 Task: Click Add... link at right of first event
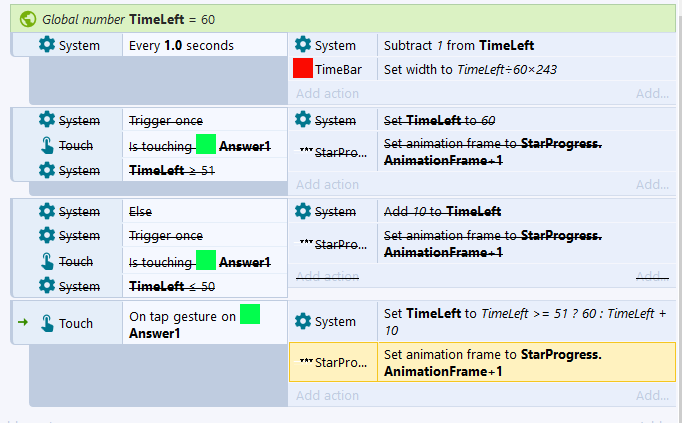652,93
